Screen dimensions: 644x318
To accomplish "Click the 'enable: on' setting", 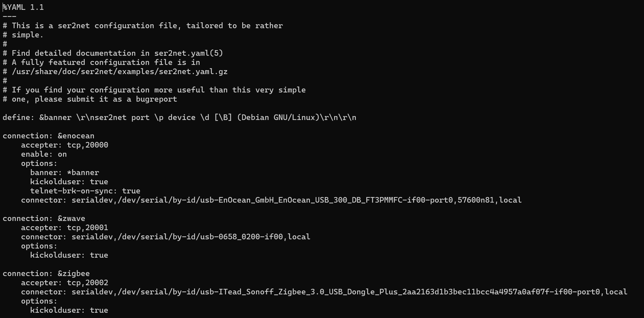I will pos(44,154).
